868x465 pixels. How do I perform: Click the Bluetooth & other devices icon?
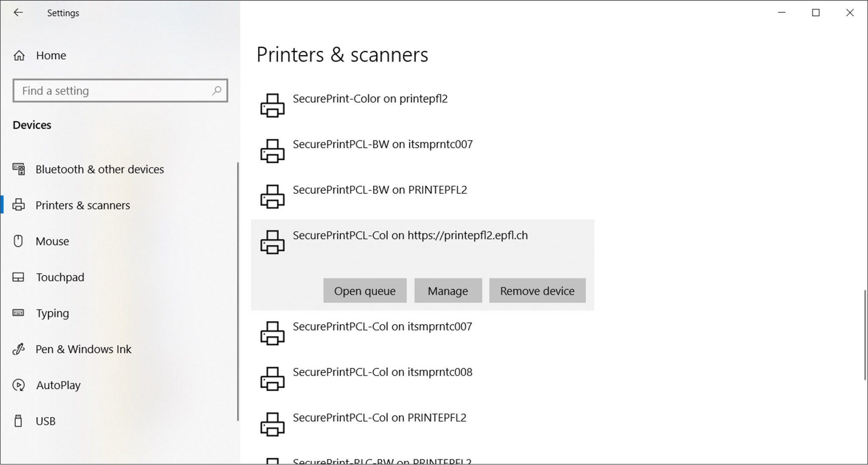pos(19,169)
